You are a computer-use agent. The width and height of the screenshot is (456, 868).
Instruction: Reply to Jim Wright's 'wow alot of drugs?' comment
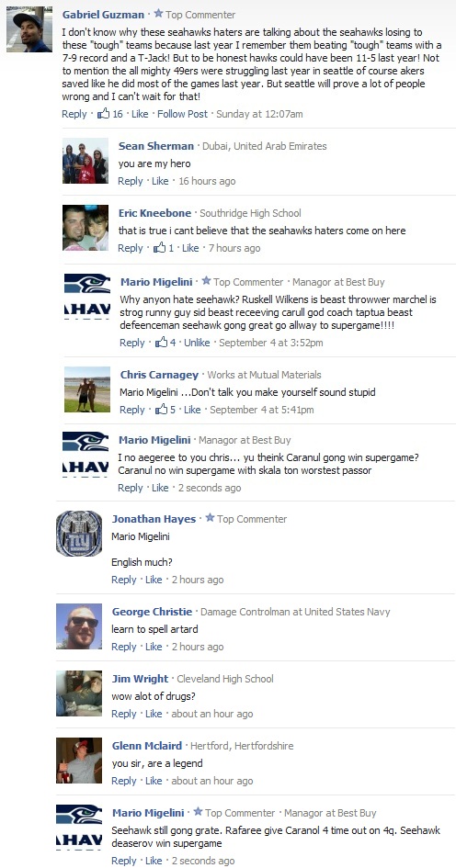pyautogui.click(x=123, y=714)
